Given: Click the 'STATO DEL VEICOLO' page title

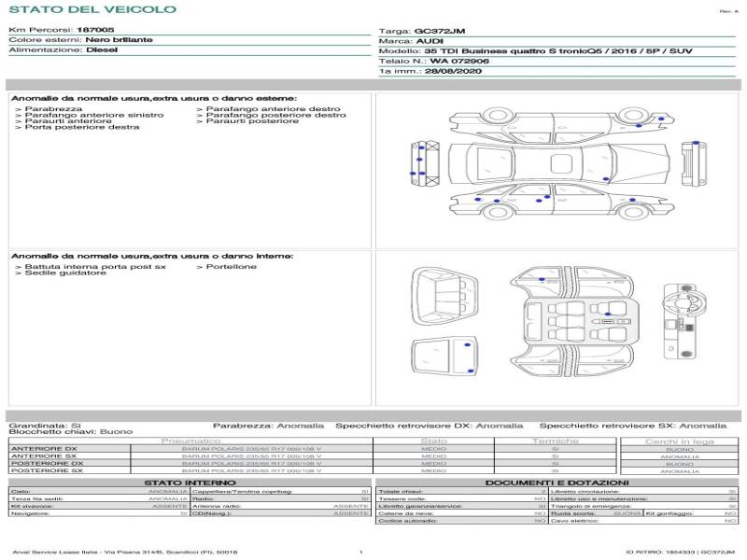Looking at the screenshot, I should (x=92, y=9).
